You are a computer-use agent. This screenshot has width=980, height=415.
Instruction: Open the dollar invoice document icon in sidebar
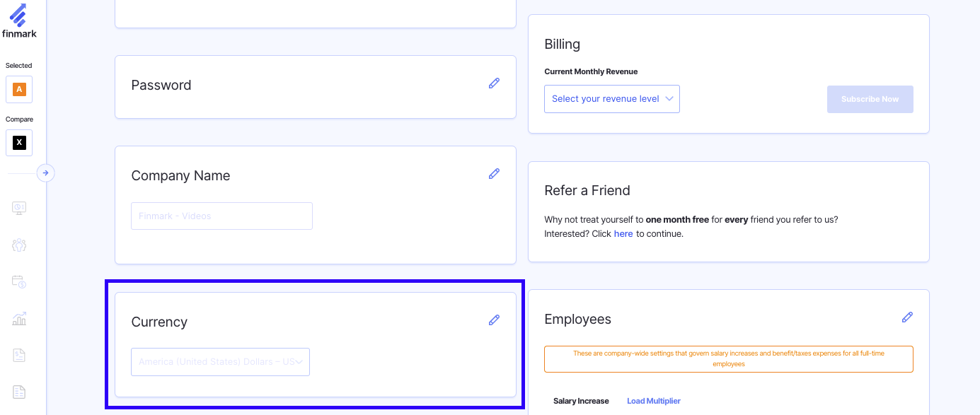point(19,356)
